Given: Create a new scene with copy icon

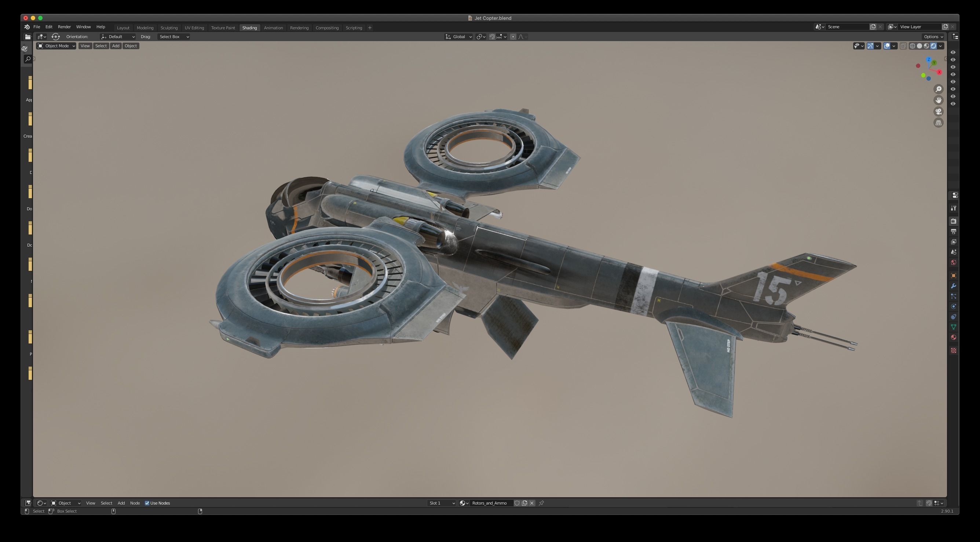Looking at the screenshot, I should click(873, 27).
